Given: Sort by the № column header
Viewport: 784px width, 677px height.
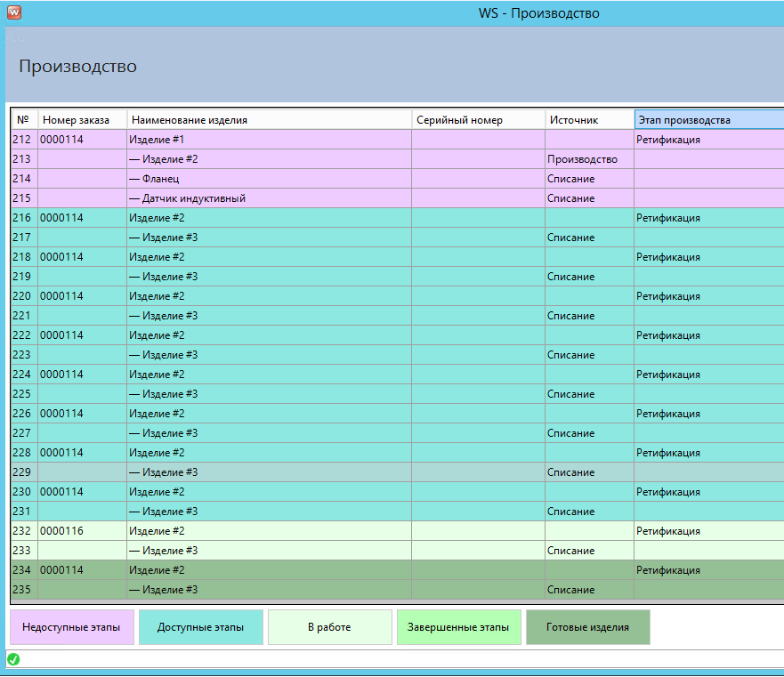Looking at the screenshot, I should coord(25,120).
